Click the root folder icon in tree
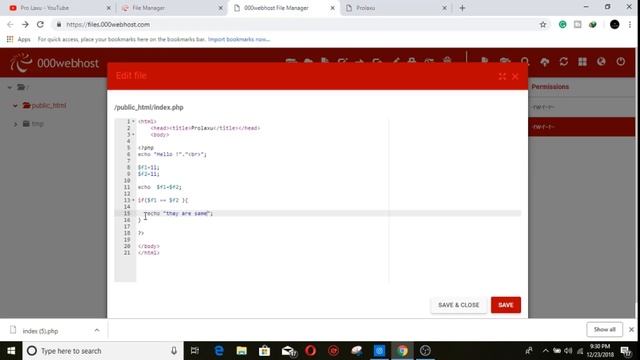Screen dimensions: 640x360 21,87
